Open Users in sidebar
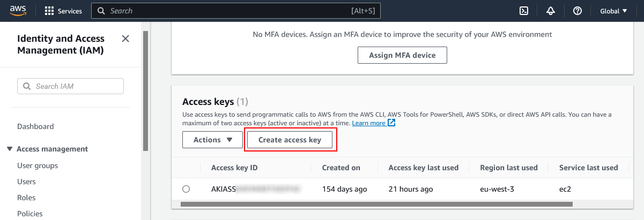 pyautogui.click(x=27, y=181)
